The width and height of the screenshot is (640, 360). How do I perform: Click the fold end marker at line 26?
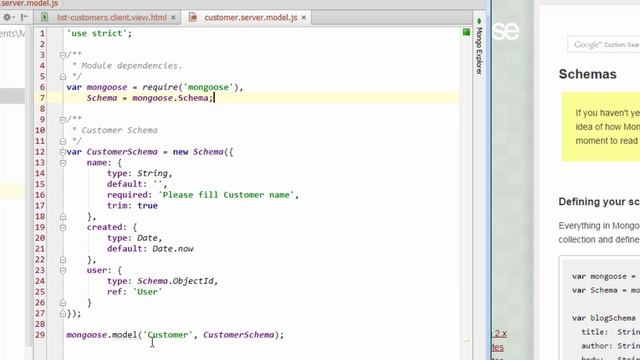[63, 303]
